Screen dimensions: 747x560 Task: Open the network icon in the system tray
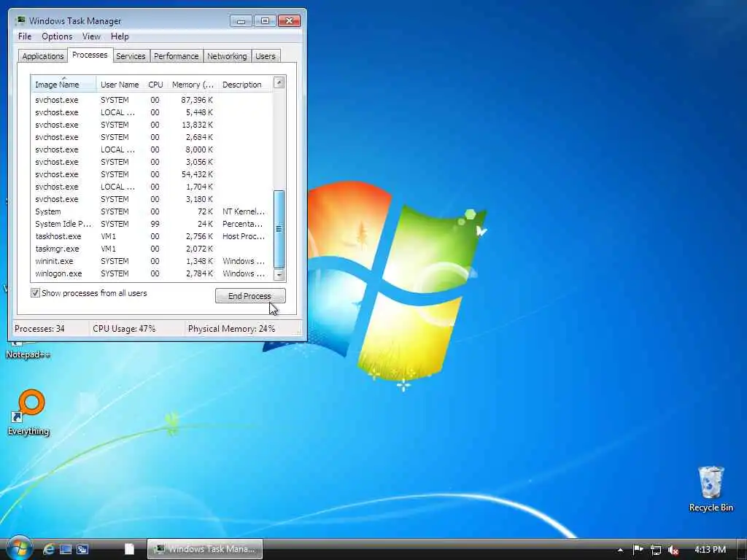(656, 550)
